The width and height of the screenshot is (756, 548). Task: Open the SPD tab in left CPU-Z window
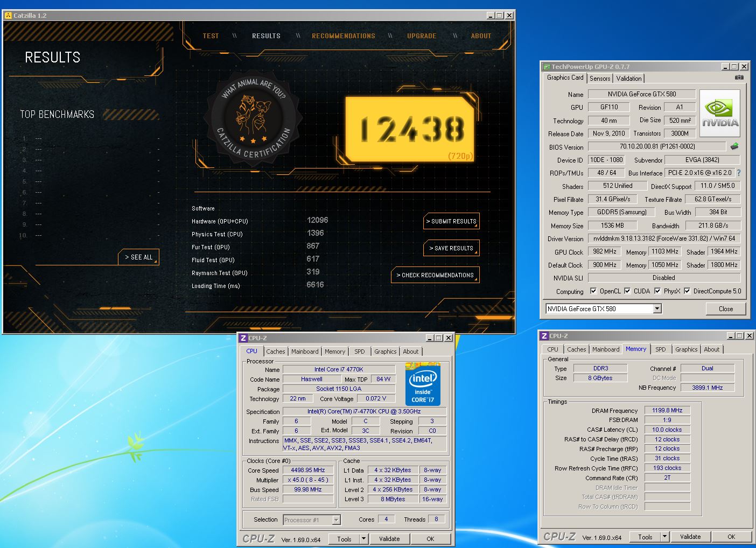pos(360,352)
